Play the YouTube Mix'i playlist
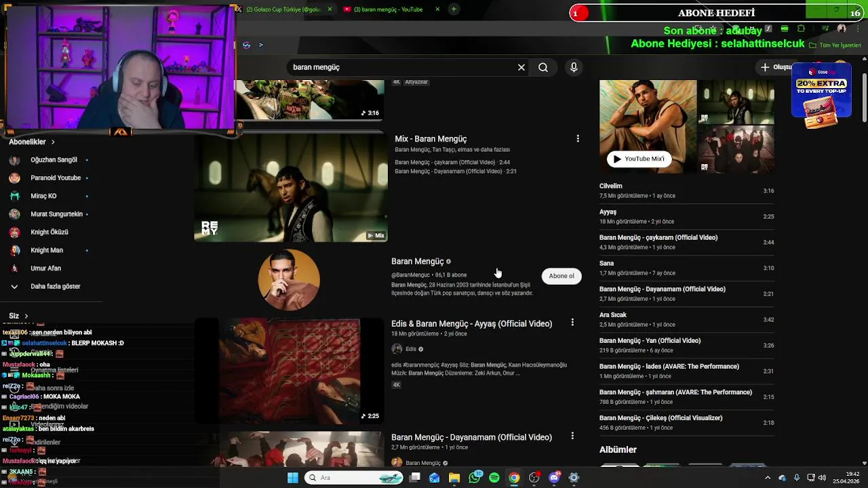 pyautogui.click(x=638, y=159)
